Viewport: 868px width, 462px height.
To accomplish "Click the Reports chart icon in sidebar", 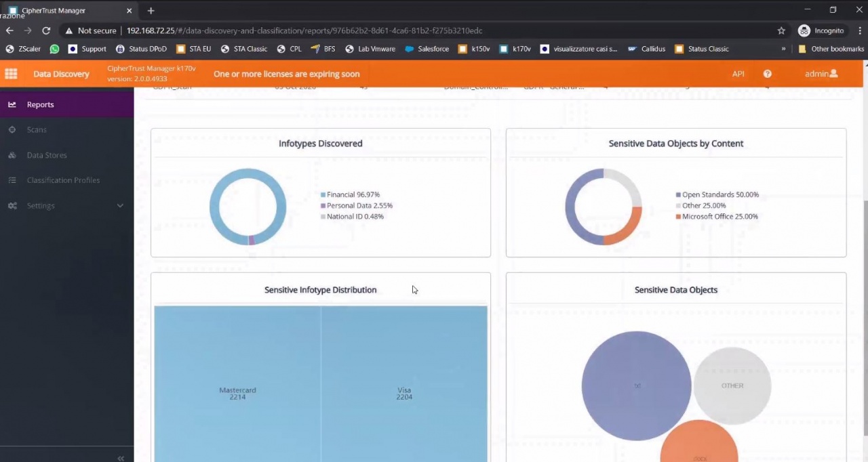I will (12, 104).
